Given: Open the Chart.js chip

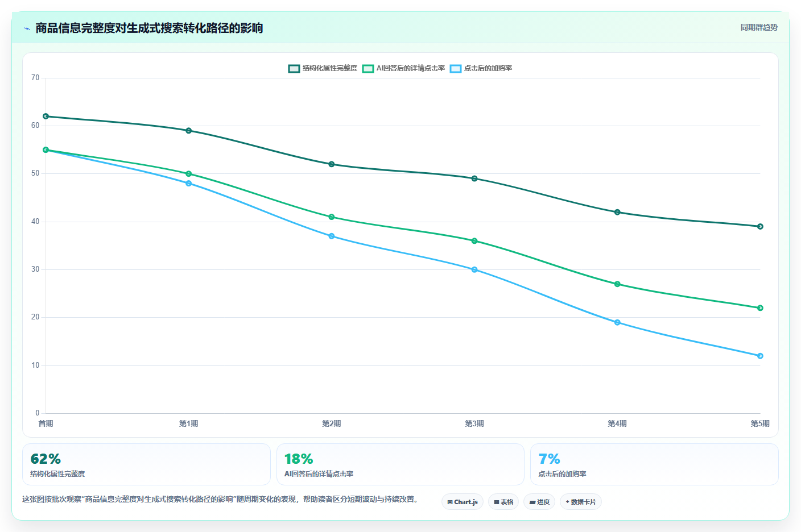Looking at the screenshot, I should point(463,502).
